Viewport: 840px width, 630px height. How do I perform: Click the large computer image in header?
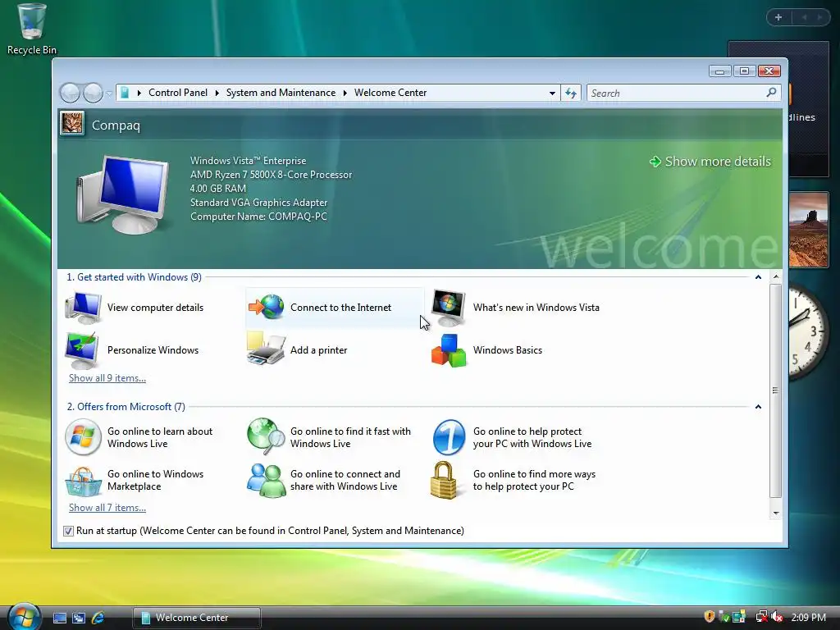(123, 194)
